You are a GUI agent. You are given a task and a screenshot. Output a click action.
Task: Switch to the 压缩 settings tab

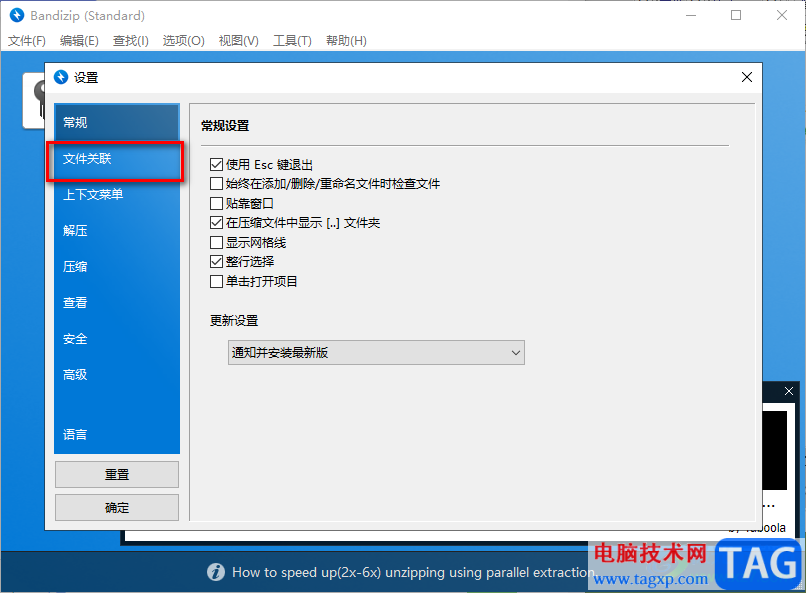point(117,267)
